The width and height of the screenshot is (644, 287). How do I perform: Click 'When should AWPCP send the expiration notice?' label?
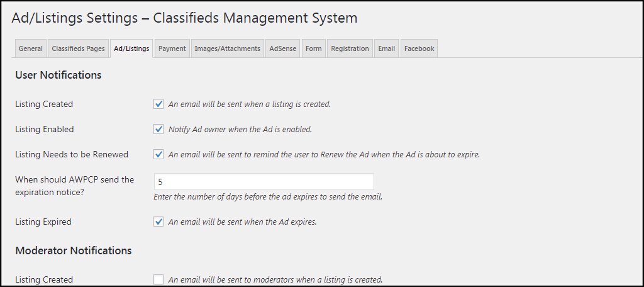(75, 186)
